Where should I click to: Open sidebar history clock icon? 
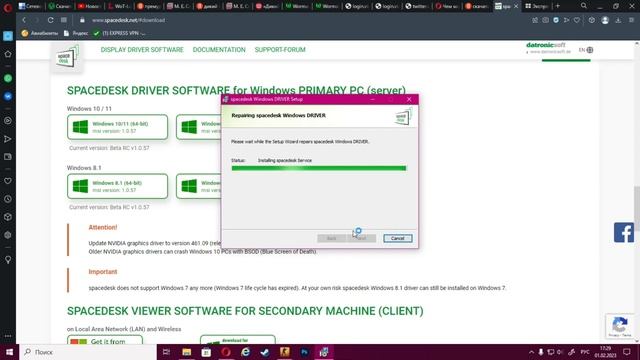pos(8,199)
